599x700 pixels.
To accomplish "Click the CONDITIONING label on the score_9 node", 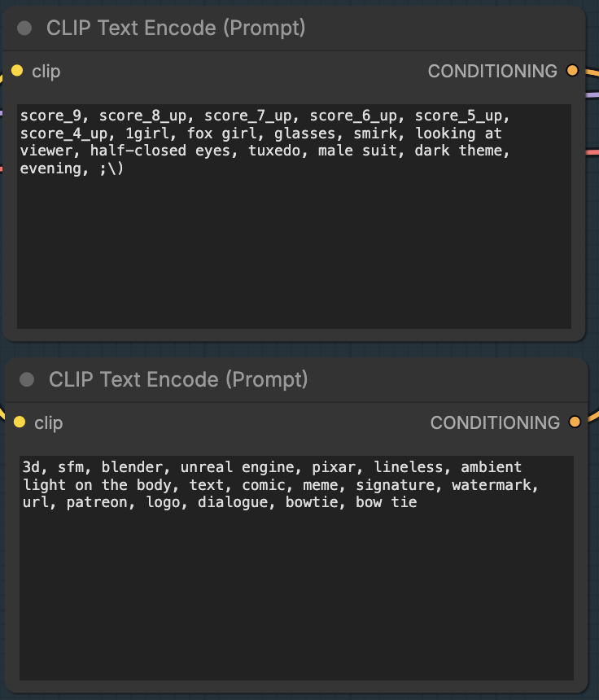I will pyautogui.click(x=492, y=72).
